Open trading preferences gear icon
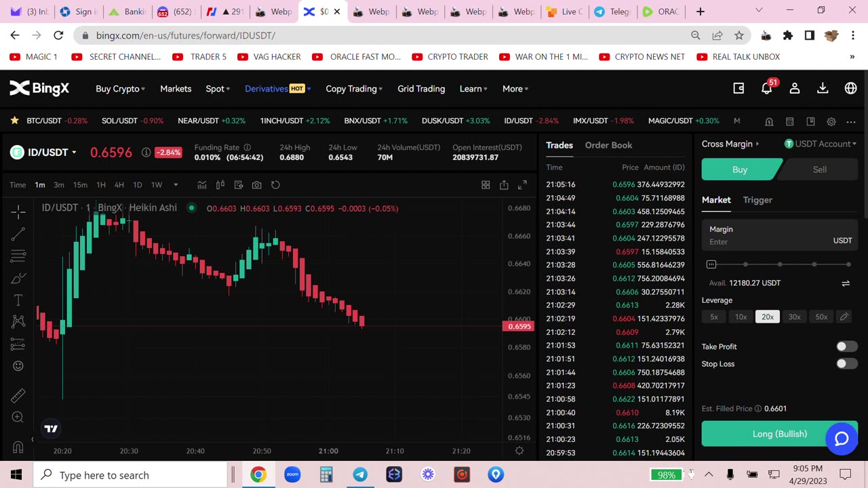 (831, 121)
